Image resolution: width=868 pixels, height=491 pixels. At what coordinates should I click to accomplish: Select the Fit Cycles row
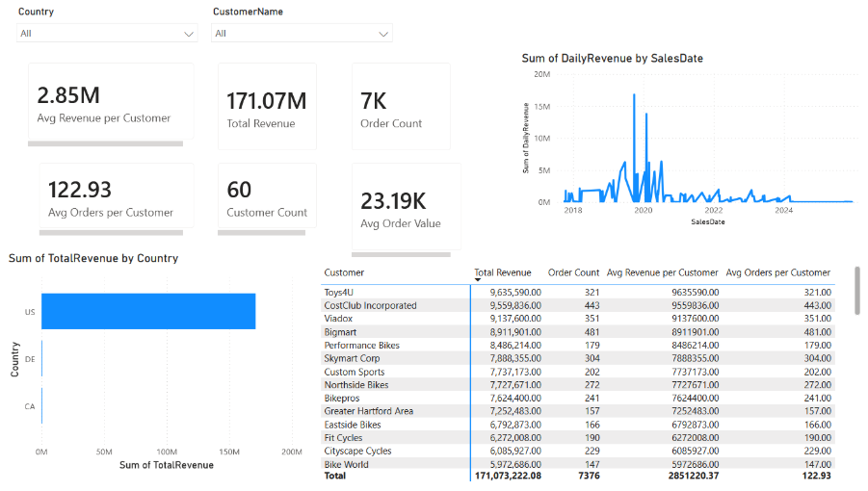point(578,437)
